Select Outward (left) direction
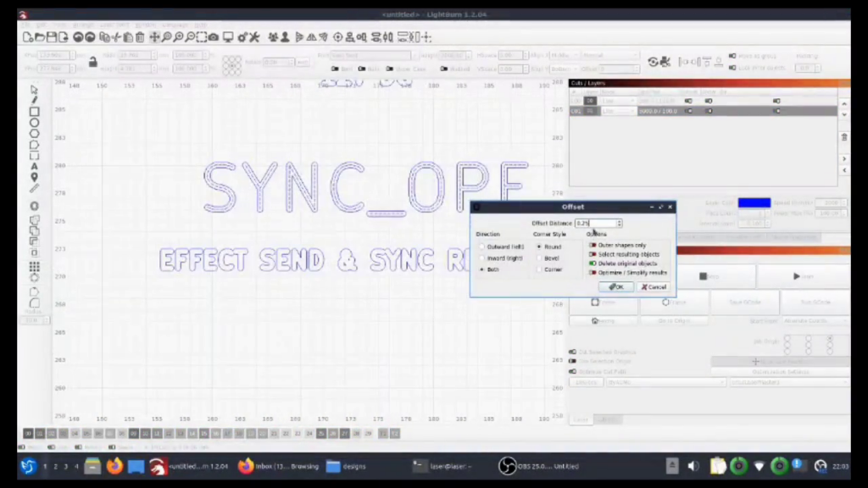 click(501, 247)
